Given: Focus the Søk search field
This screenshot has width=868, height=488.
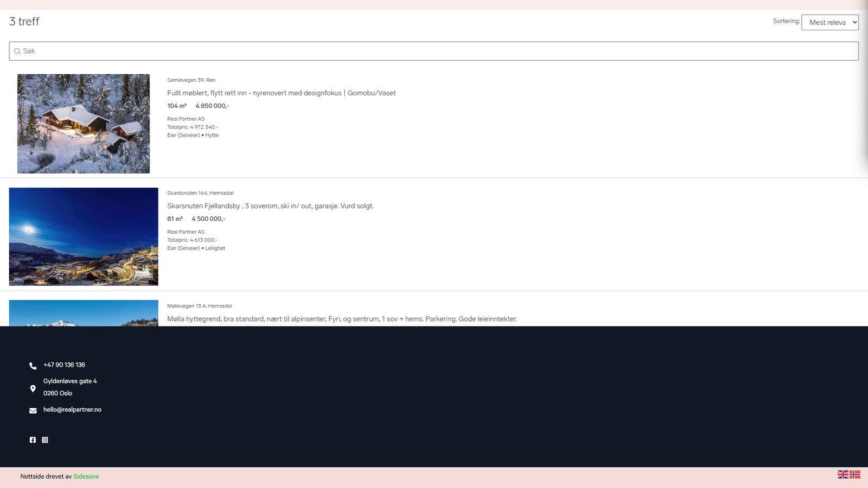Looking at the screenshot, I should [x=434, y=51].
